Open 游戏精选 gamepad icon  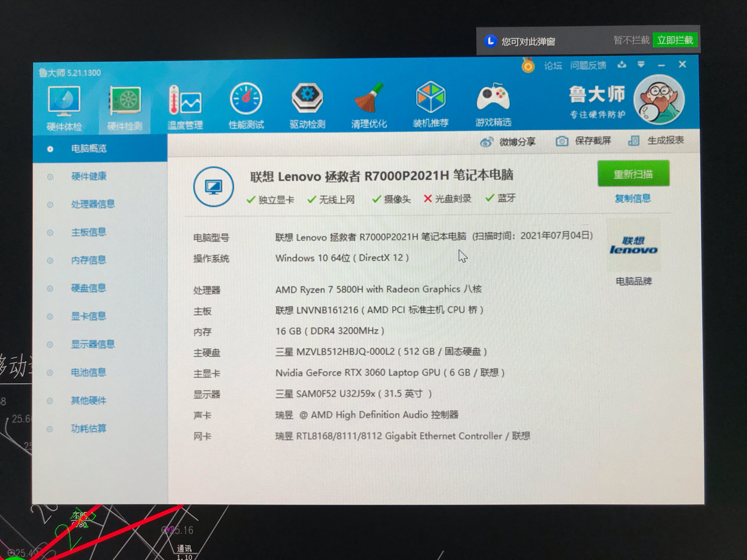click(x=493, y=105)
